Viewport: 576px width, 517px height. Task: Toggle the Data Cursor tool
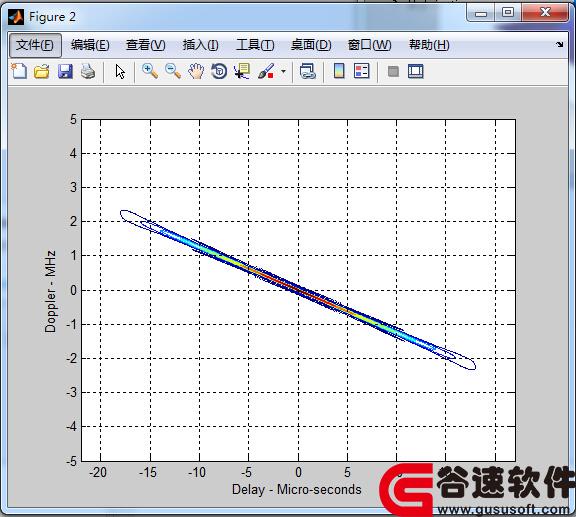click(242, 71)
